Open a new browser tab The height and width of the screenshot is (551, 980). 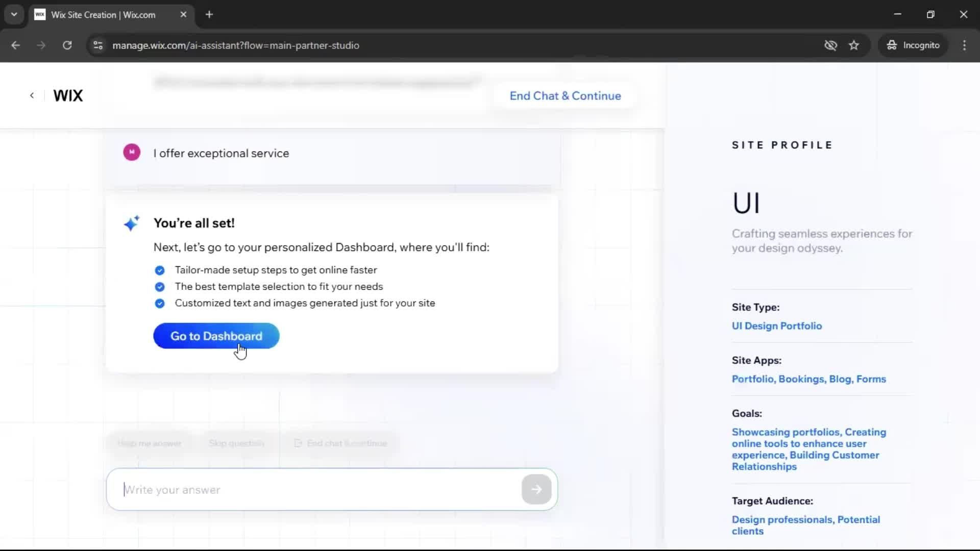pyautogui.click(x=209, y=15)
